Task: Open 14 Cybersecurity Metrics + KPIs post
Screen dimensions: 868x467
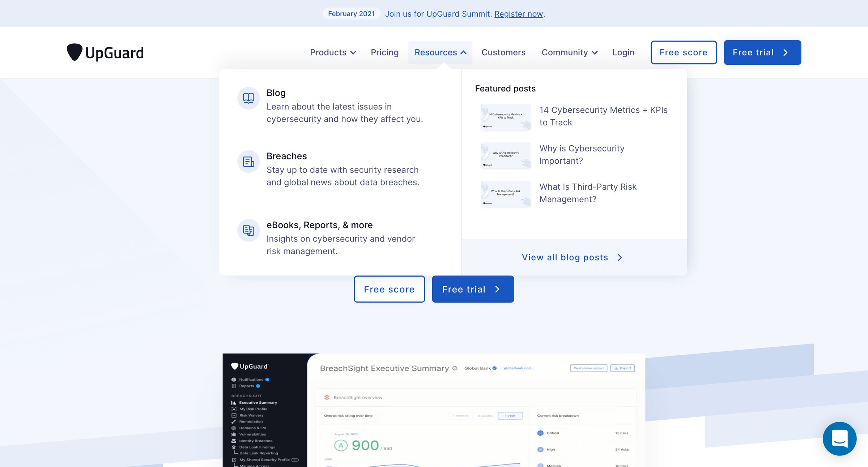Action: [x=603, y=116]
